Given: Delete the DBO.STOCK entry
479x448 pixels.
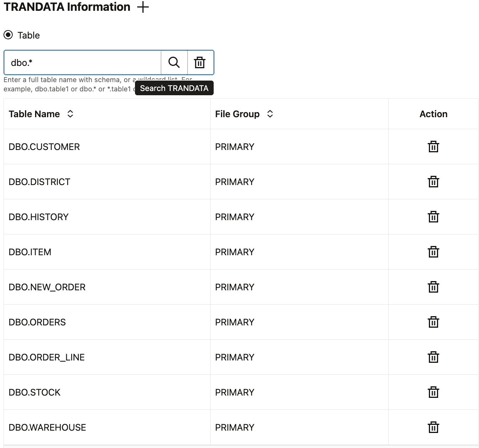Looking at the screenshot, I should click(433, 392).
